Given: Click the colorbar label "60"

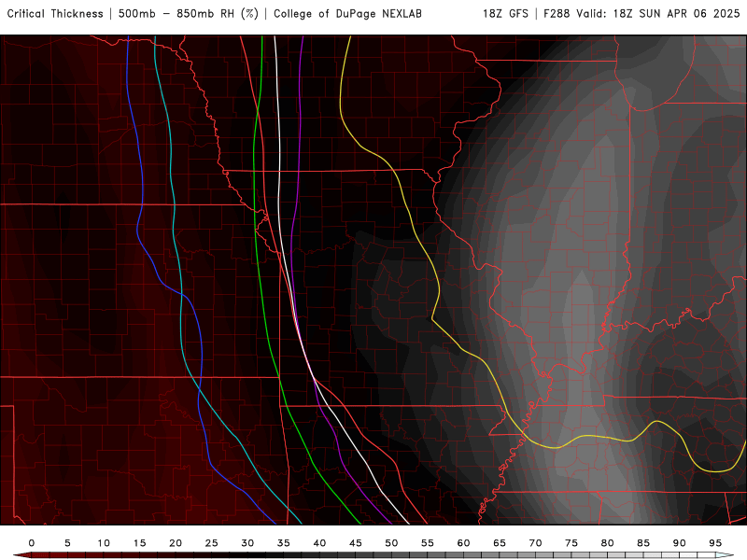Looking at the screenshot, I should pyautogui.click(x=463, y=543).
